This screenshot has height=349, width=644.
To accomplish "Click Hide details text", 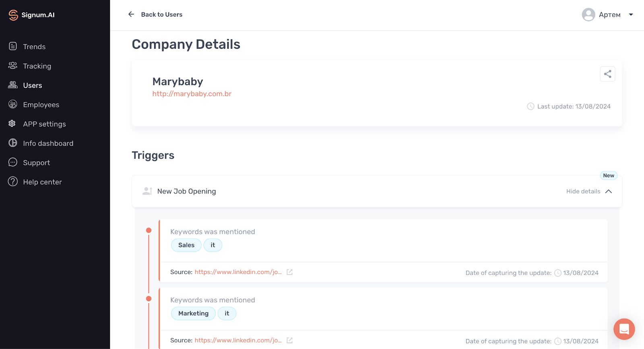I will (583, 191).
